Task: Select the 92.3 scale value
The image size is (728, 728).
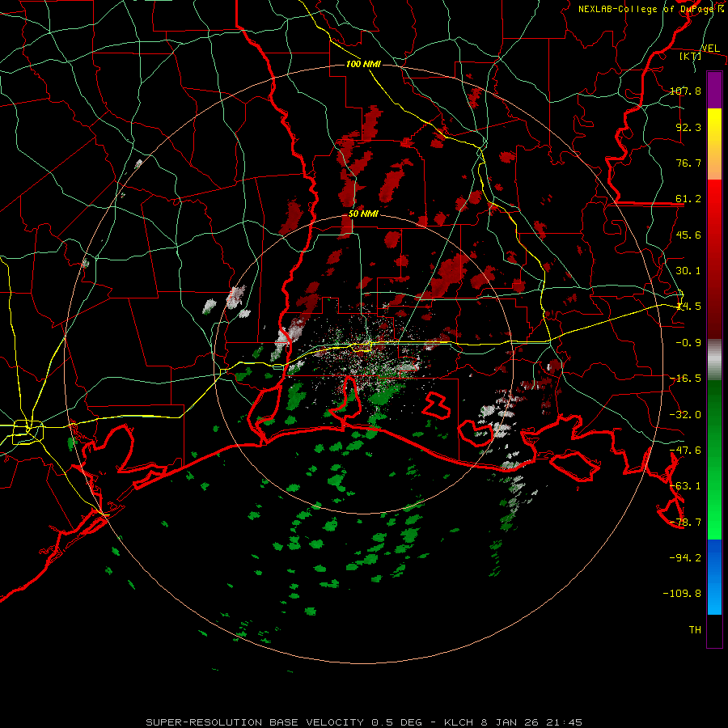Action: 688,127
